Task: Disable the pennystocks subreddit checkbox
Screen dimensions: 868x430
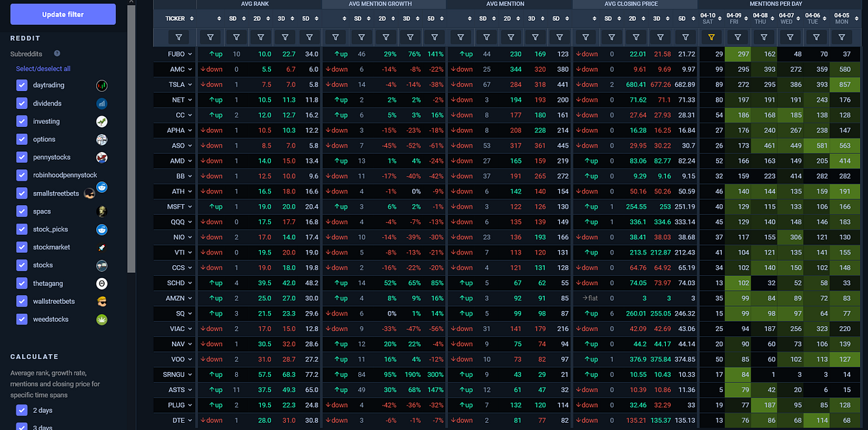Action: point(22,157)
